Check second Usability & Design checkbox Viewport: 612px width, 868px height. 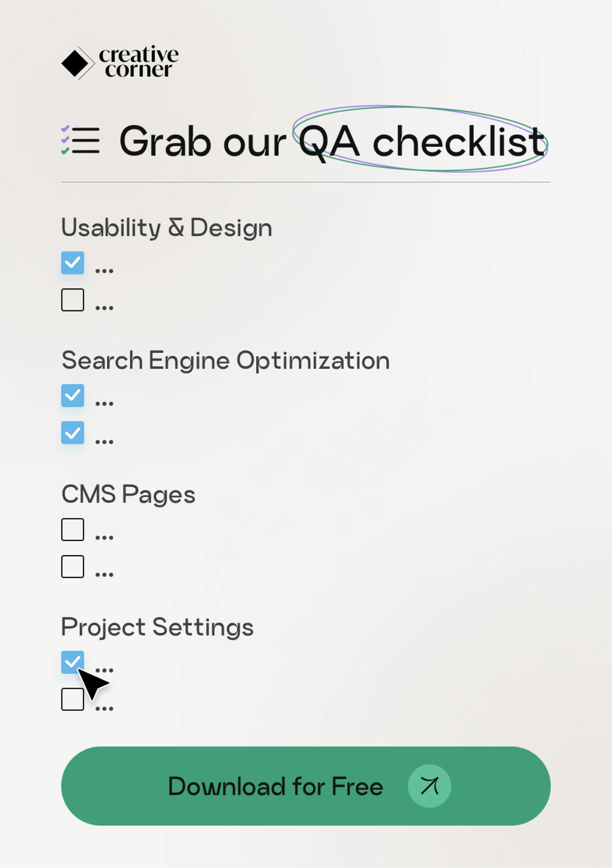tap(73, 300)
